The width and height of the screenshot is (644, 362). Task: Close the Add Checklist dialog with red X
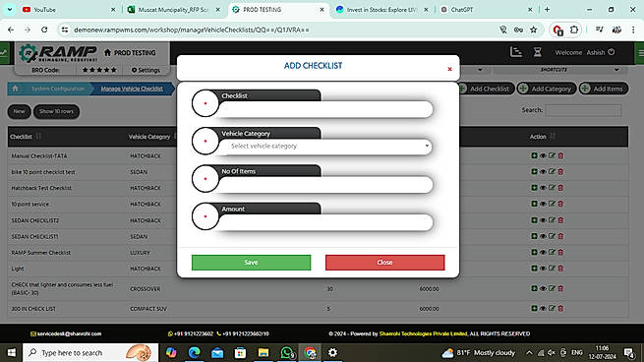pos(449,69)
